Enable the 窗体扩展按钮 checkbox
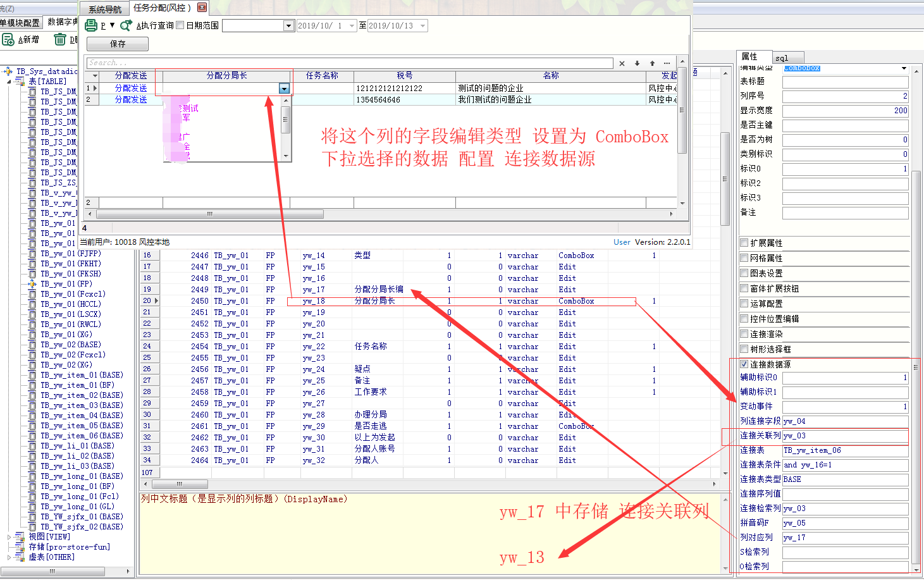924x580 pixels. (x=744, y=288)
